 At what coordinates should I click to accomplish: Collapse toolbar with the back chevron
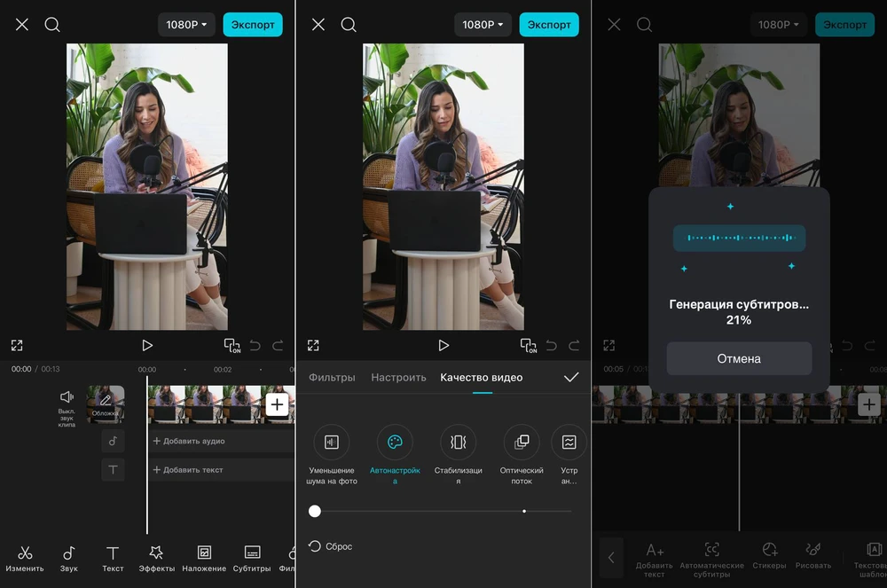click(x=610, y=558)
